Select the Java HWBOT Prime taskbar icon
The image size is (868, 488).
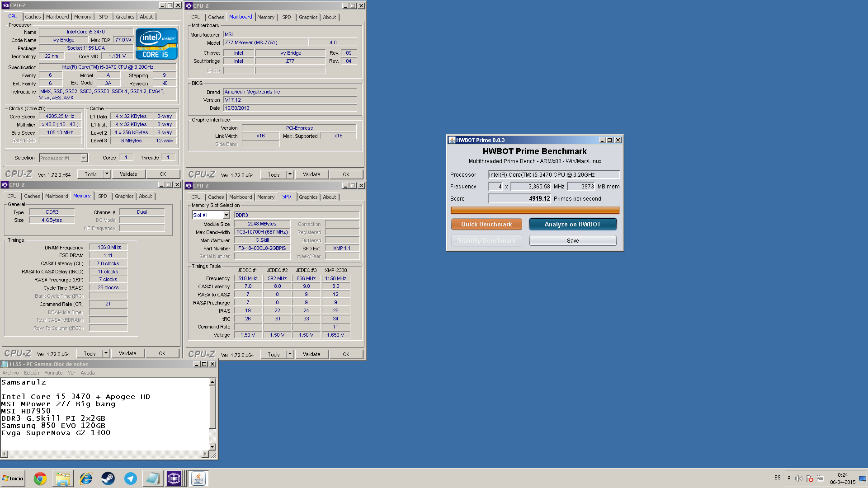(x=198, y=479)
